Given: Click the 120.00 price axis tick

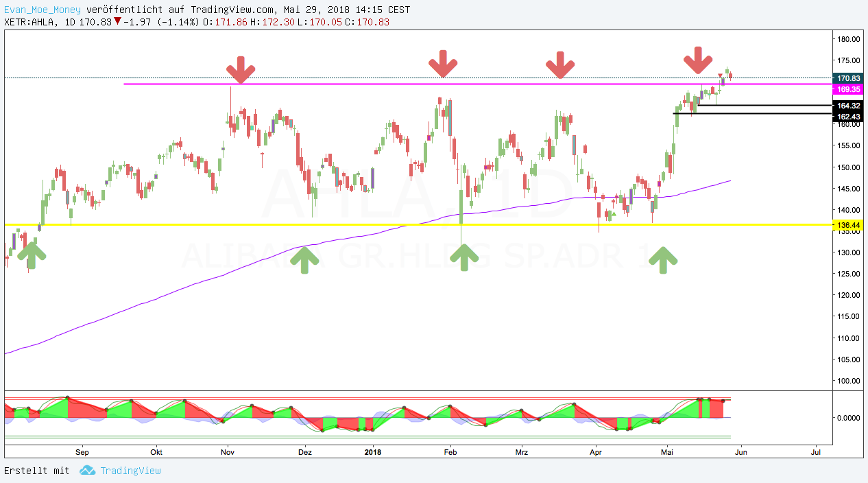Looking at the screenshot, I should click(x=849, y=295).
